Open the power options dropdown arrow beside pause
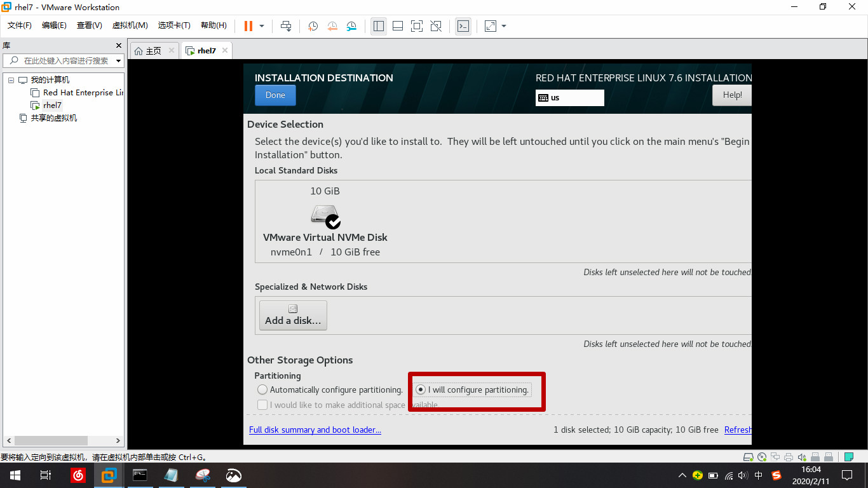The width and height of the screenshot is (868, 488). tap(262, 26)
